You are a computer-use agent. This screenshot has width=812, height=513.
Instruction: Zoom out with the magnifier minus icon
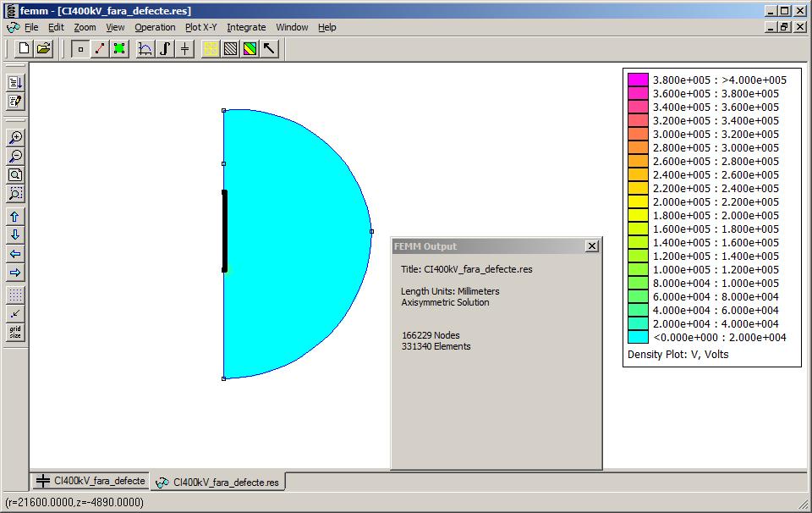coord(15,156)
